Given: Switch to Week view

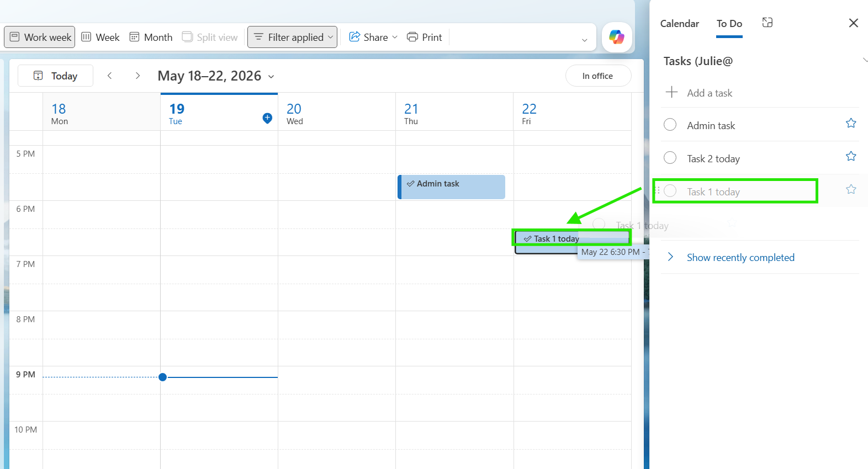Looking at the screenshot, I should pyautogui.click(x=100, y=37).
